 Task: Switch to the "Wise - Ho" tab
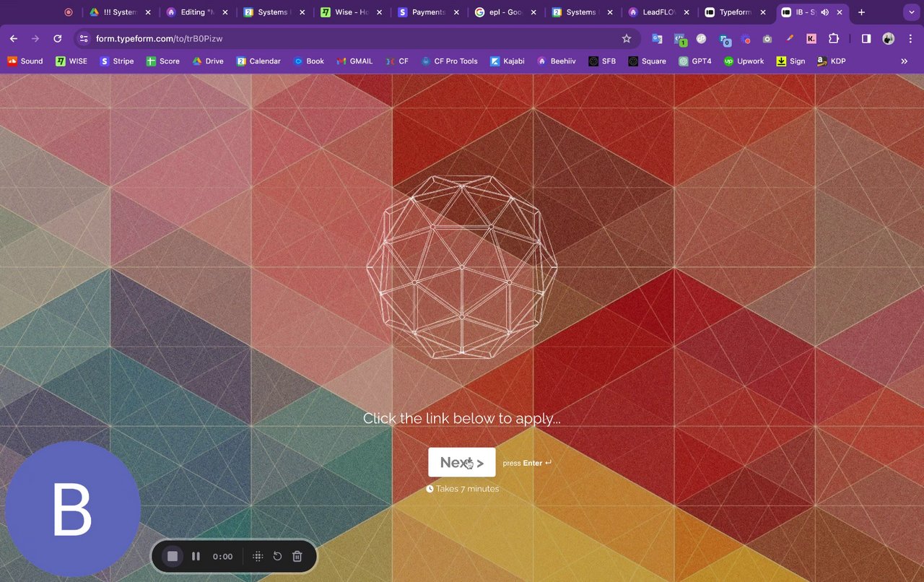351,12
